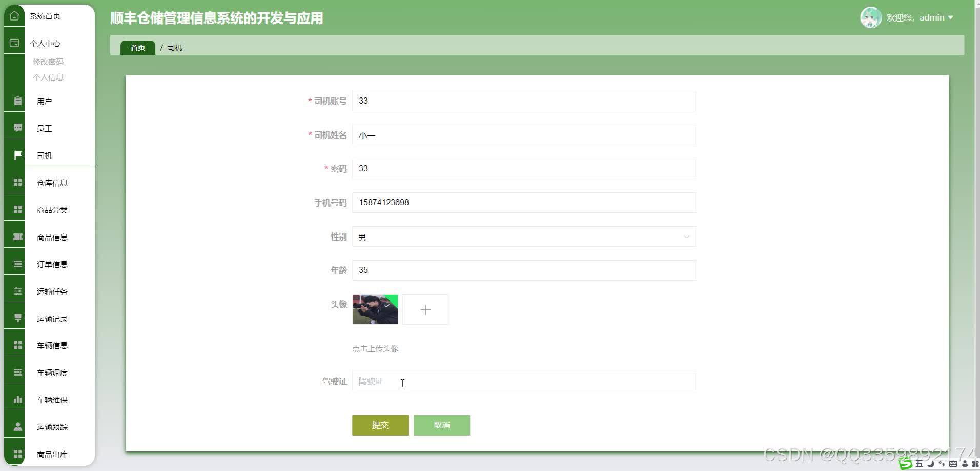Open 车辆维保 menu item
Viewport: 980px width, 471px height.
pyautogui.click(x=52, y=400)
